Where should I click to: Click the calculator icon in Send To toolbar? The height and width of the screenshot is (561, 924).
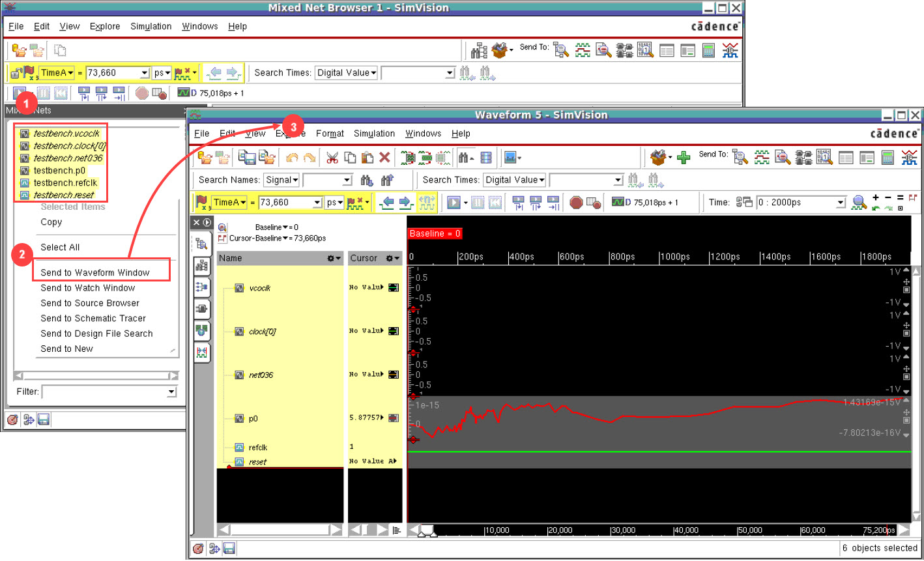pos(888,157)
